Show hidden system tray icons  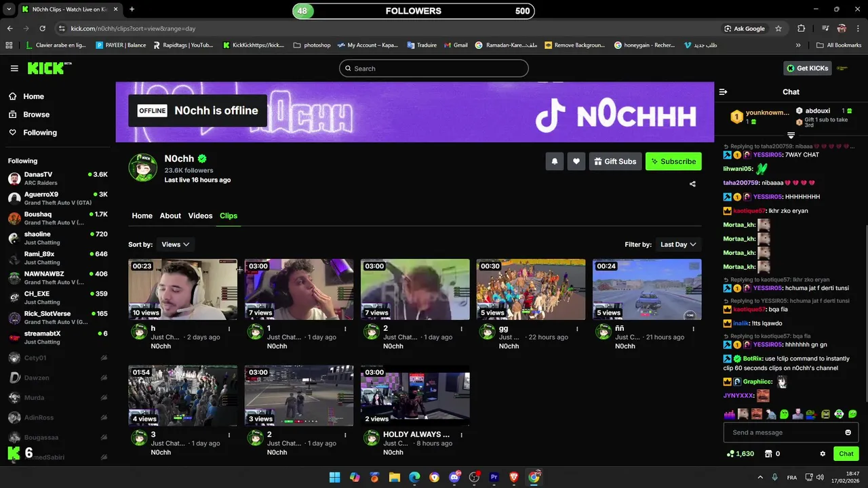pos(759,477)
